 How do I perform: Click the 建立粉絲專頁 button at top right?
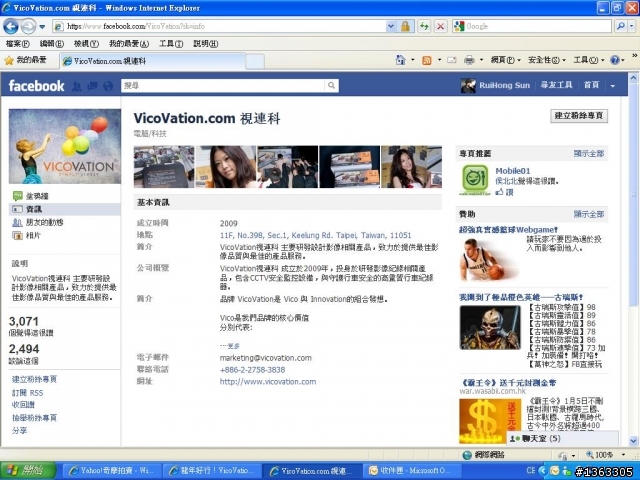point(579,116)
